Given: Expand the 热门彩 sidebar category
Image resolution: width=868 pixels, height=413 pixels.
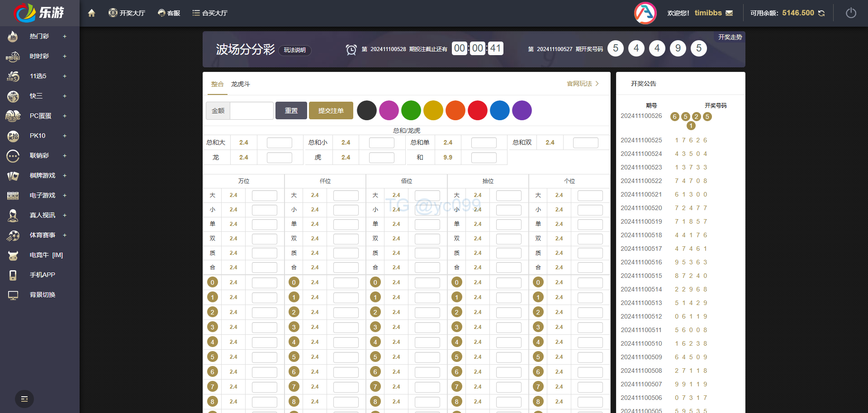Looking at the screenshot, I should pos(65,36).
